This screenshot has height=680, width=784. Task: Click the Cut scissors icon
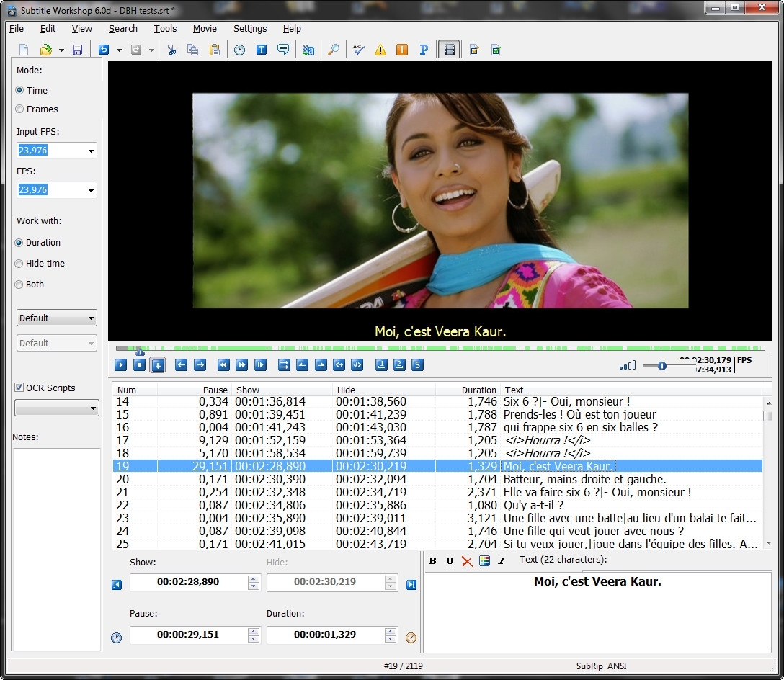tap(171, 50)
